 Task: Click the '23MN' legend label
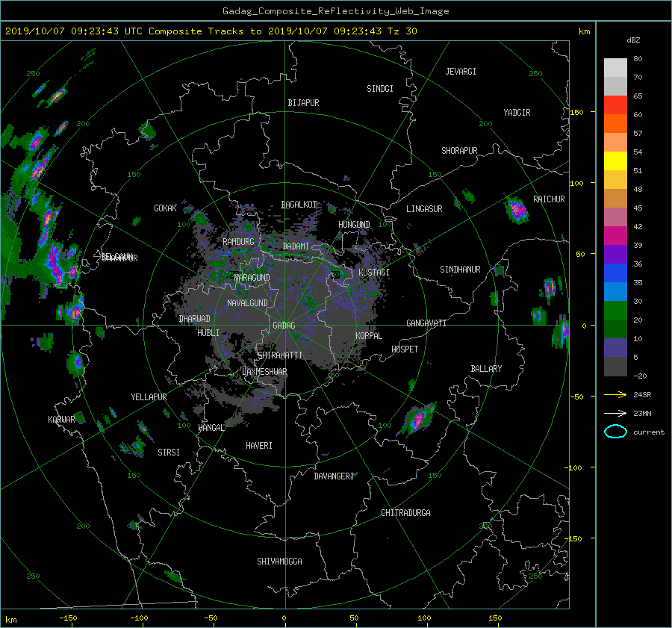(642, 413)
